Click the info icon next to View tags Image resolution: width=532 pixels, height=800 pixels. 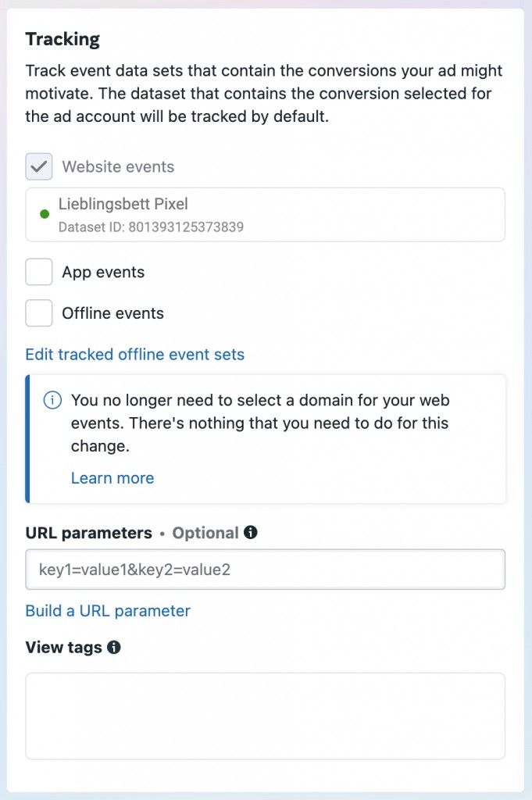[x=114, y=648]
